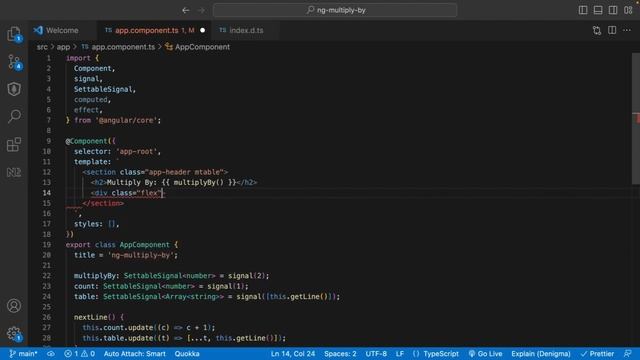Select the app.component.ts breadcrumb
The width and height of the screenshot is (640, 360).
coord(118,47)
